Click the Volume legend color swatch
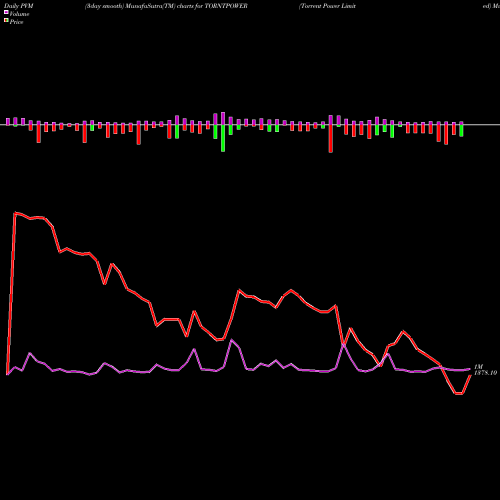The image size is (500, 500). [x=6, y=12]
